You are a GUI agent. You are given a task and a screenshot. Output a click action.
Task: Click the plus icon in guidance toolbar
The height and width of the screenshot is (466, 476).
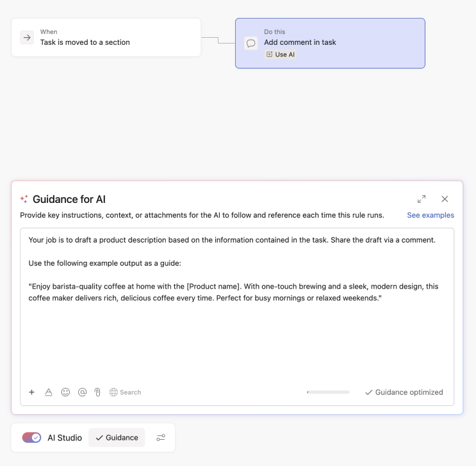click(32, 392)
